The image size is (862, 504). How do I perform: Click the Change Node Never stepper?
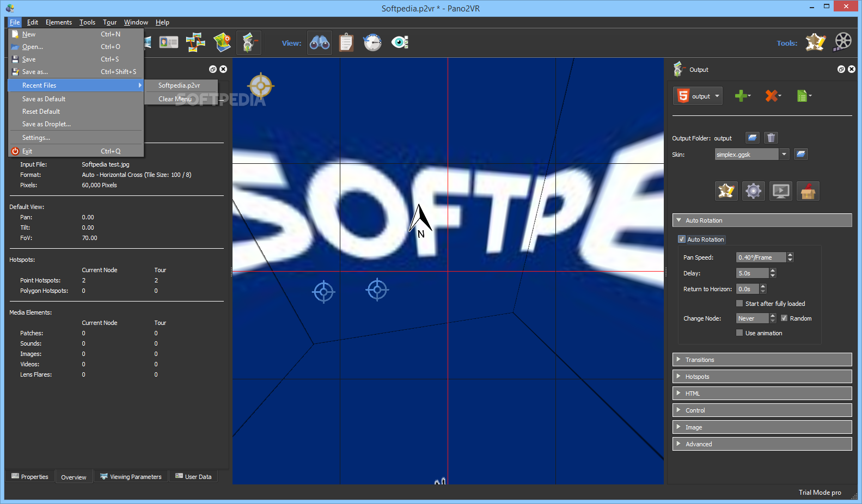click(773, 318)
